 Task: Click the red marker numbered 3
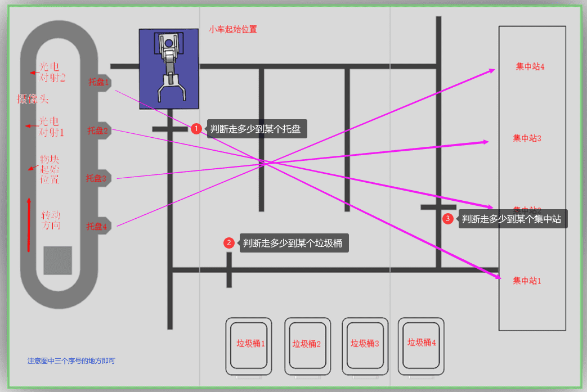coord(447,218)
